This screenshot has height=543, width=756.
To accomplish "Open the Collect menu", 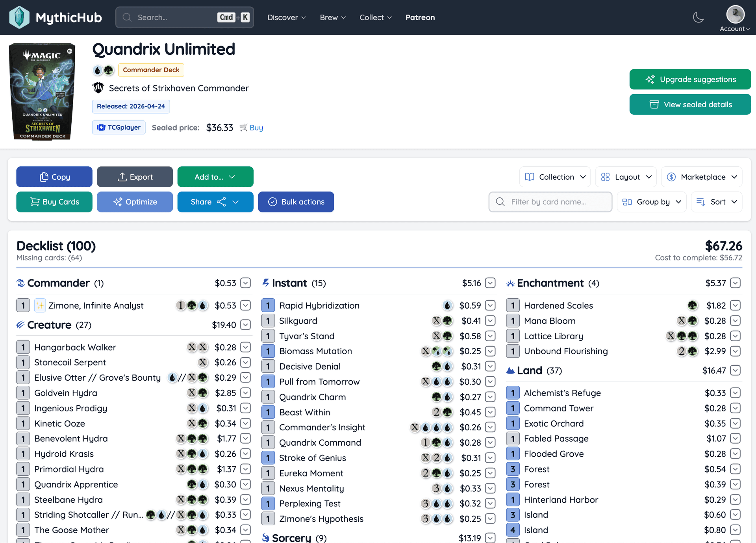I will point(376,17).
